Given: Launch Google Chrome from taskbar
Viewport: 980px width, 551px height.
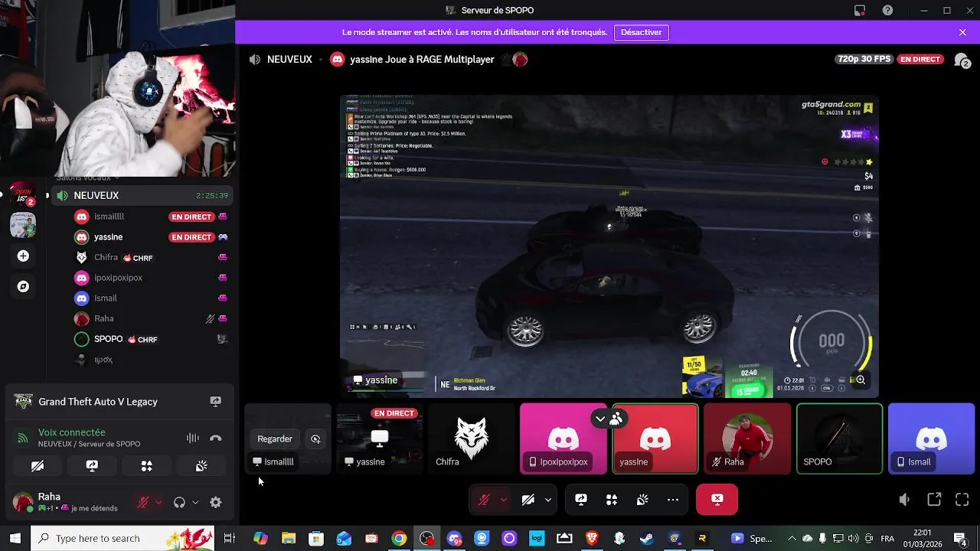Looking at the screenshot, I should pyautogui.click(x=399, y=539).
